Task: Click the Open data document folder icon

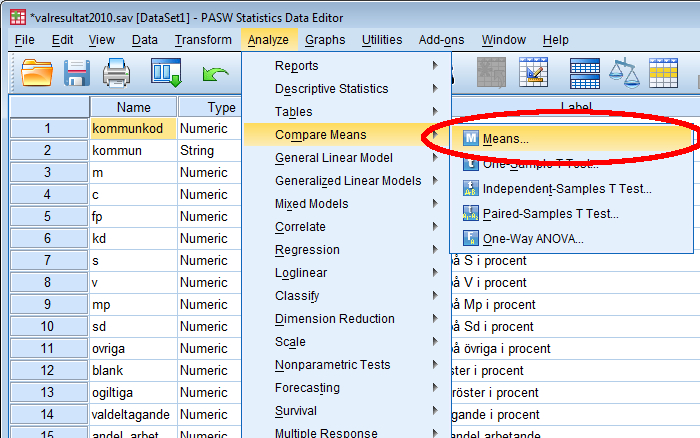Action: point(37,73)
